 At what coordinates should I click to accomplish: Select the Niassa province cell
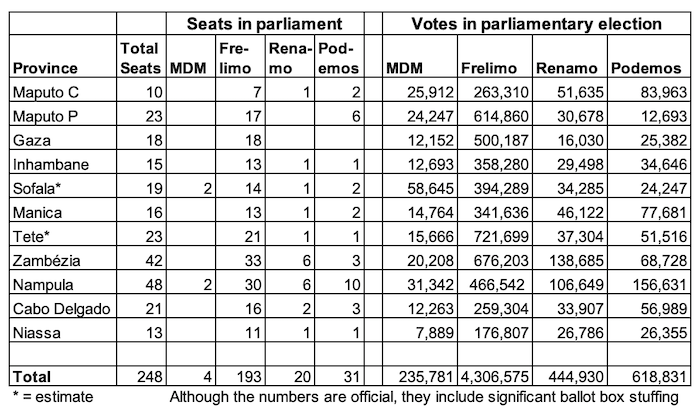pos(32,328)
